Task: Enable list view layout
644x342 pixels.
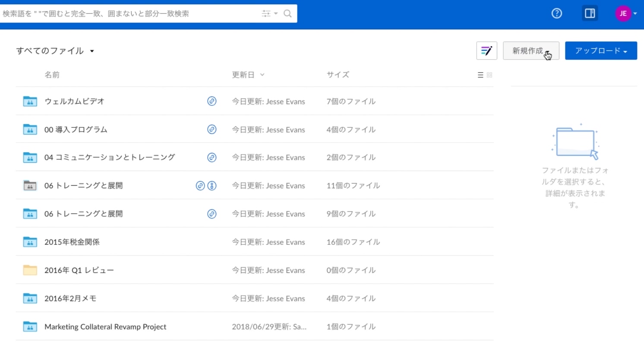Action: tap(480, 75)
